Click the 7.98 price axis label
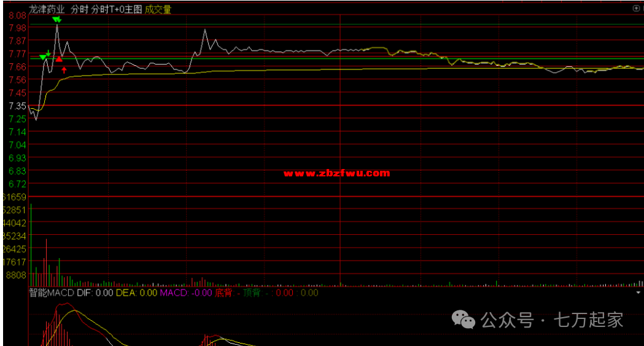Viewport: 644px width, 346px height. point(18,28)
